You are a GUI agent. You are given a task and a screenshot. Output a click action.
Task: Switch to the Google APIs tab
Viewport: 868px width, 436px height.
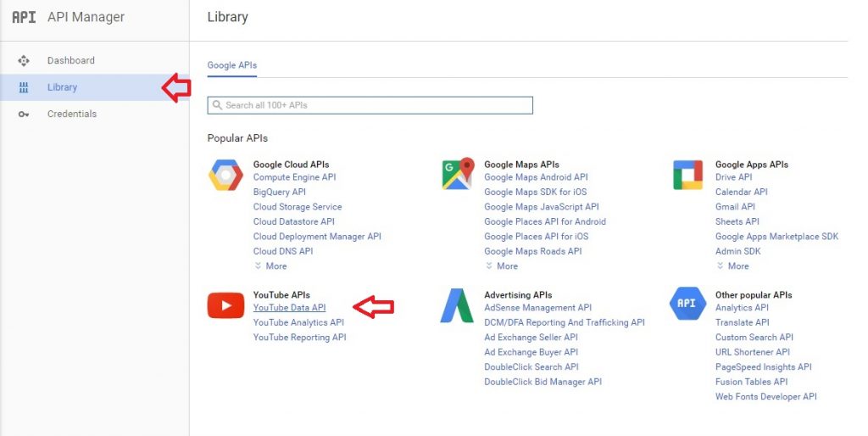[x=231, y=65]
